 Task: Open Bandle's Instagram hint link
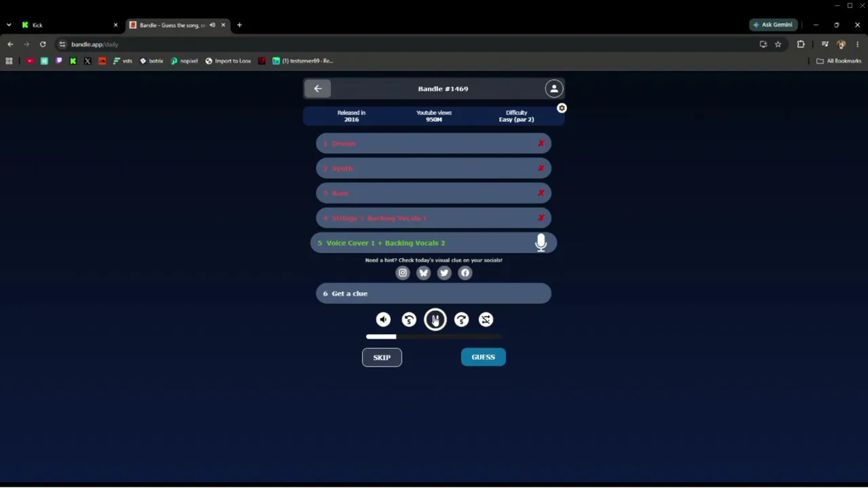click(403, 272)
